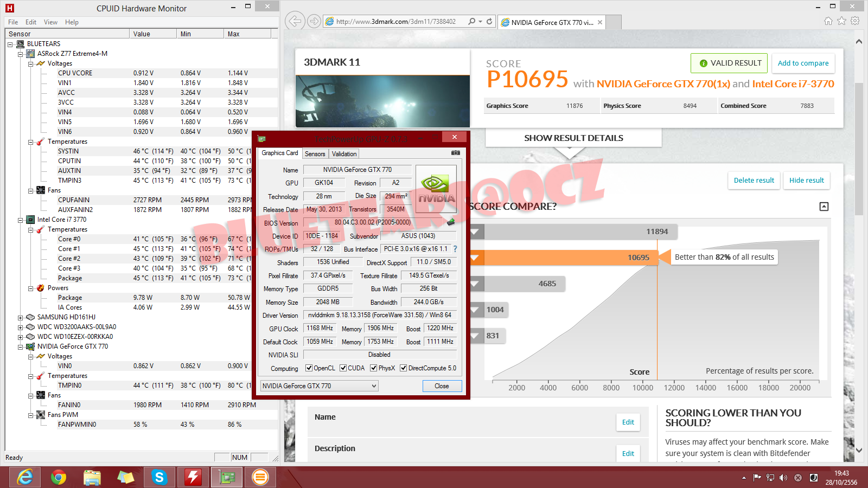The width and height of the screenshot is (868, 488).
Task: Click the Hide result button
Action: click(x=806, y=181)
